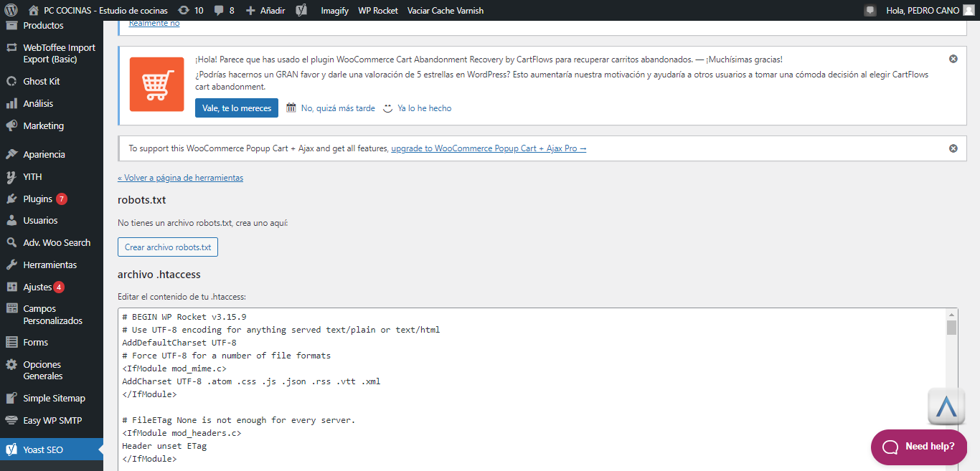Open Adv. Woo Search menu item
The image size is (980, 471).
(57, 242)
